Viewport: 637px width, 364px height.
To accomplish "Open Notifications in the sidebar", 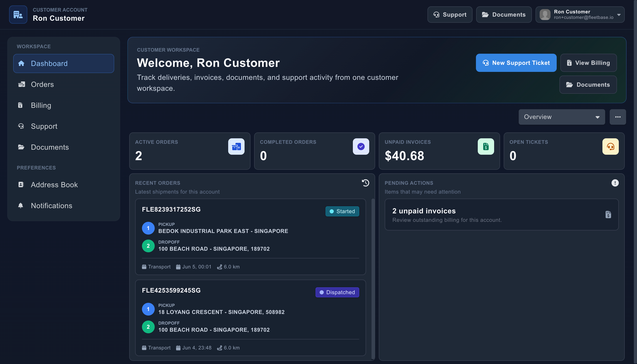I will click(63, 205).
